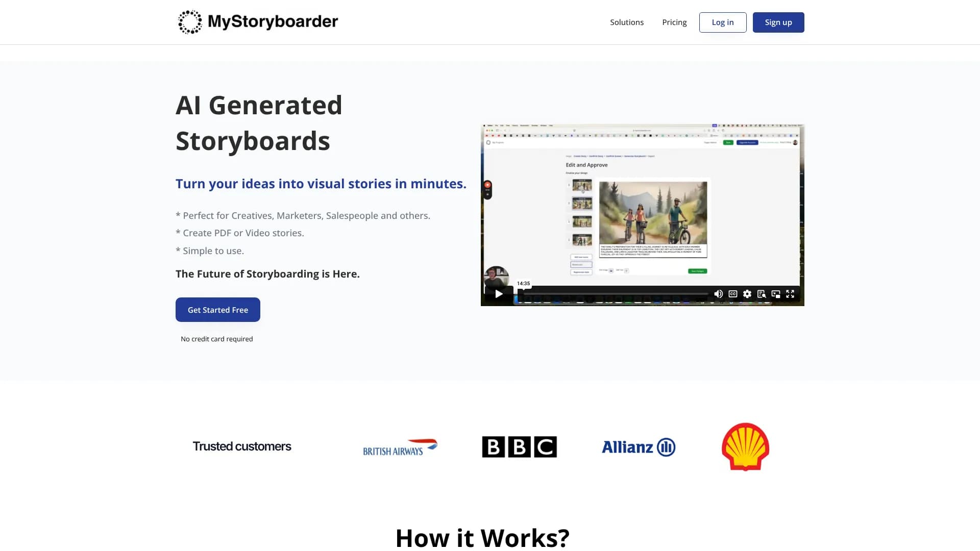The width and height of the screenshot is (980, 551).
Task: Open the video settings gear
Action: (747, 294)
